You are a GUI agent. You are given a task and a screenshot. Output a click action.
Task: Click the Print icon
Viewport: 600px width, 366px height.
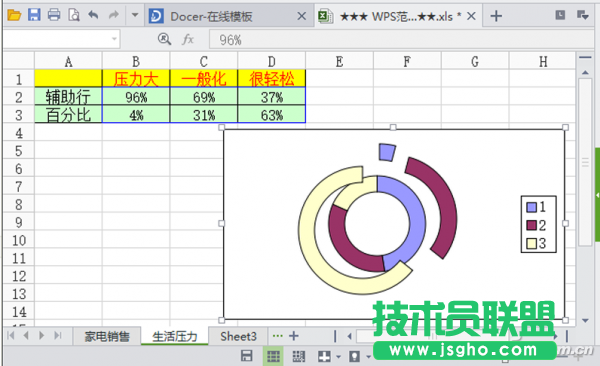tap(54, 15)
